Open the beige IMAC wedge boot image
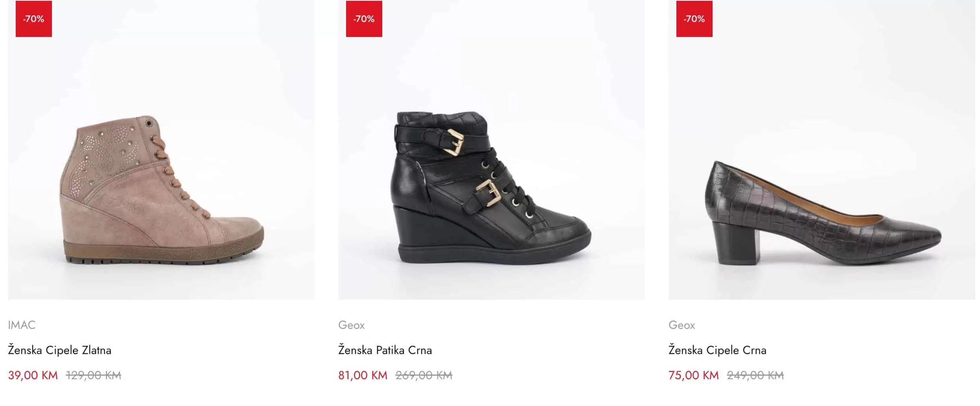980x406 pixels. (x=161, y=189)
